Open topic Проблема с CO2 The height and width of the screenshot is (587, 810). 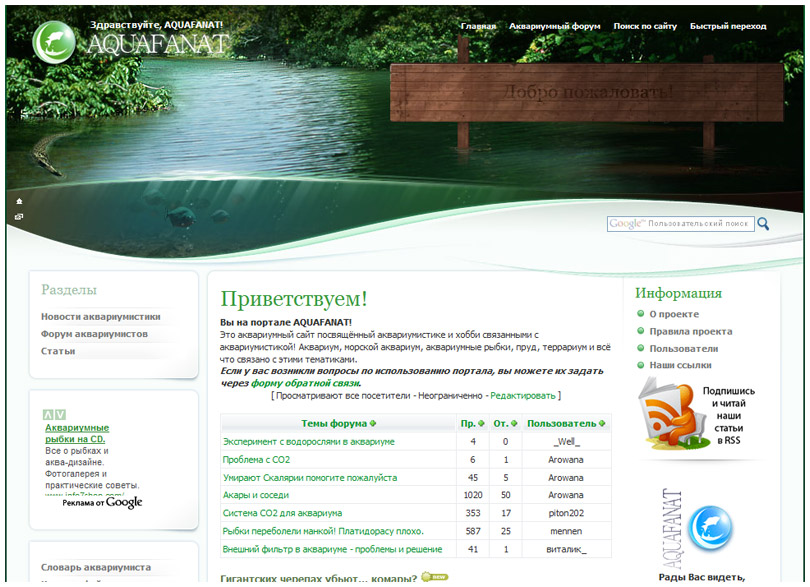(256, 460)
